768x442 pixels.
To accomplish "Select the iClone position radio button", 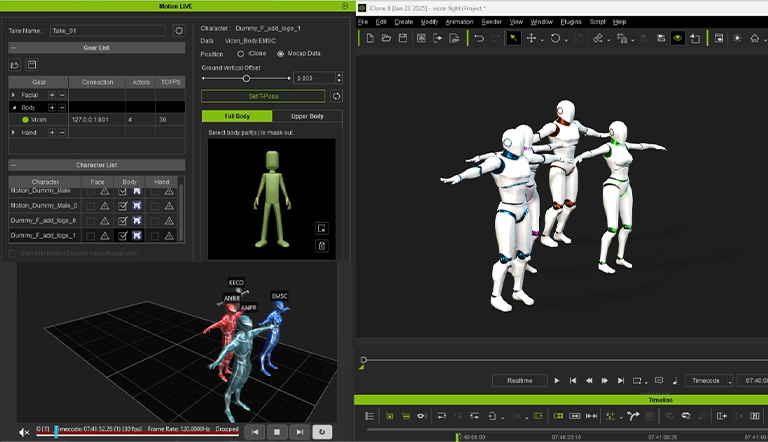I will click(x=240, y=53).
